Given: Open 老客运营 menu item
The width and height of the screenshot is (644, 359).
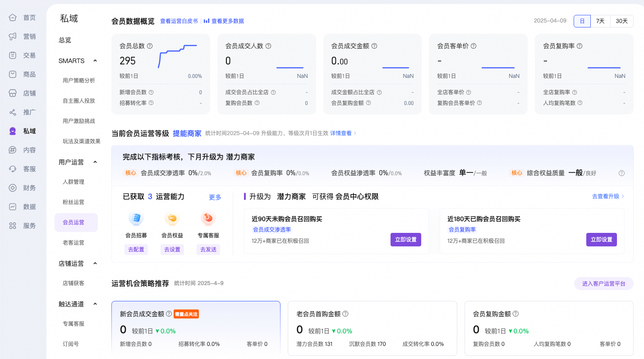Looking at the screenshot, I should coord(74,243).
